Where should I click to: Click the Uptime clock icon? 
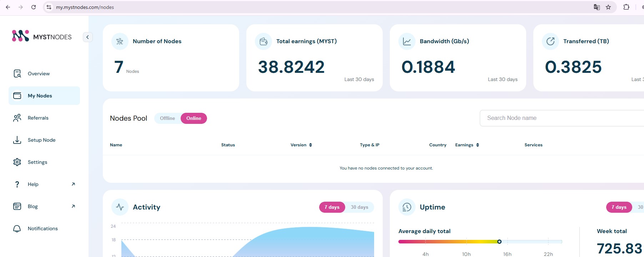click(407, 207)
